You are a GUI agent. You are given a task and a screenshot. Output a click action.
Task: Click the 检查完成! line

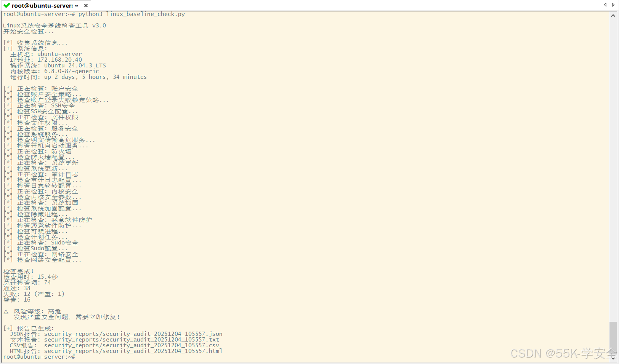[19, 271]
